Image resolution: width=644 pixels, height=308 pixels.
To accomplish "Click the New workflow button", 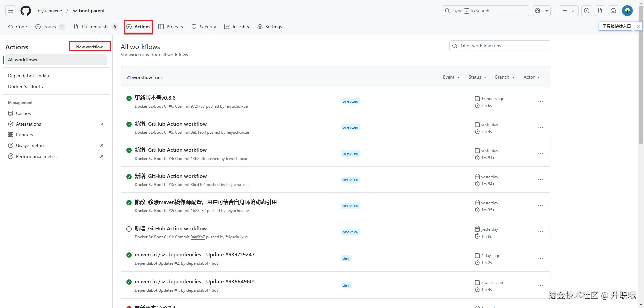I will click(90, 47).
